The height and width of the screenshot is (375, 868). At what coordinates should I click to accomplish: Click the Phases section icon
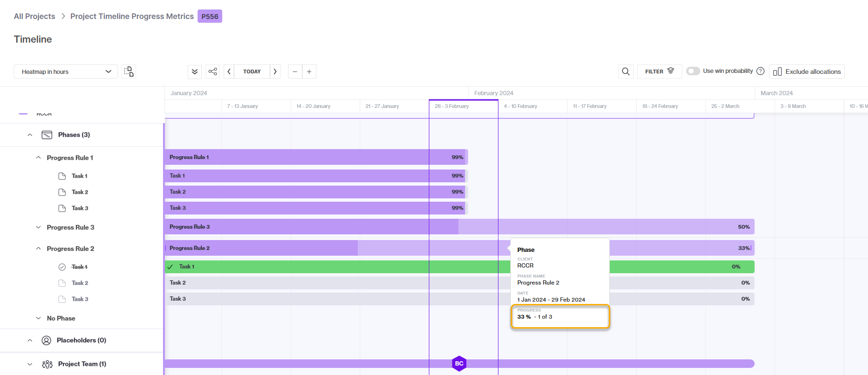point(47,135)
